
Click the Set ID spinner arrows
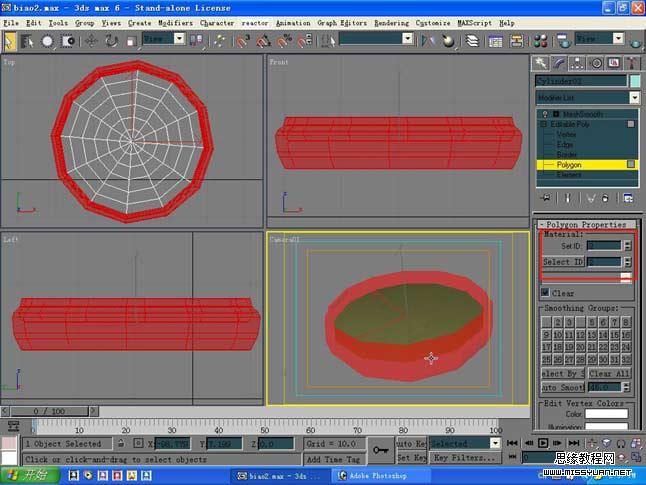click(x=627, y=246)
